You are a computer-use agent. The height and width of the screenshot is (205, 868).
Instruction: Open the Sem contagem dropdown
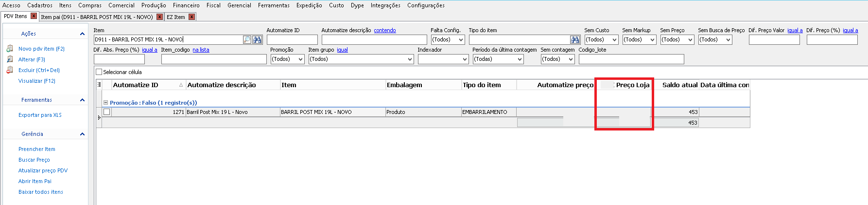[x=571, y=59]
